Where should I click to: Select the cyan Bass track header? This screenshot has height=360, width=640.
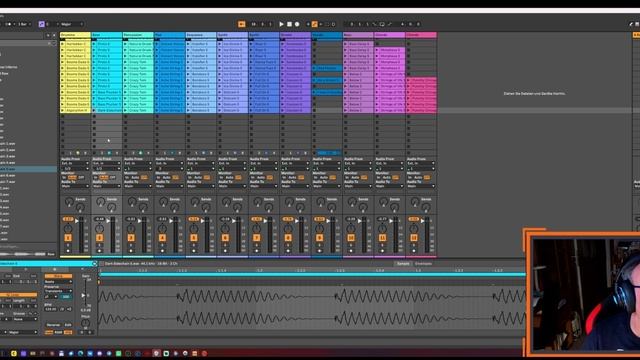click(x=107, y=35)
